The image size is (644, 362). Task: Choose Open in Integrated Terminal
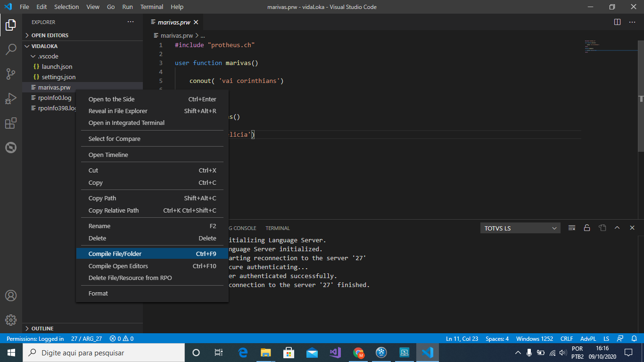152,123
